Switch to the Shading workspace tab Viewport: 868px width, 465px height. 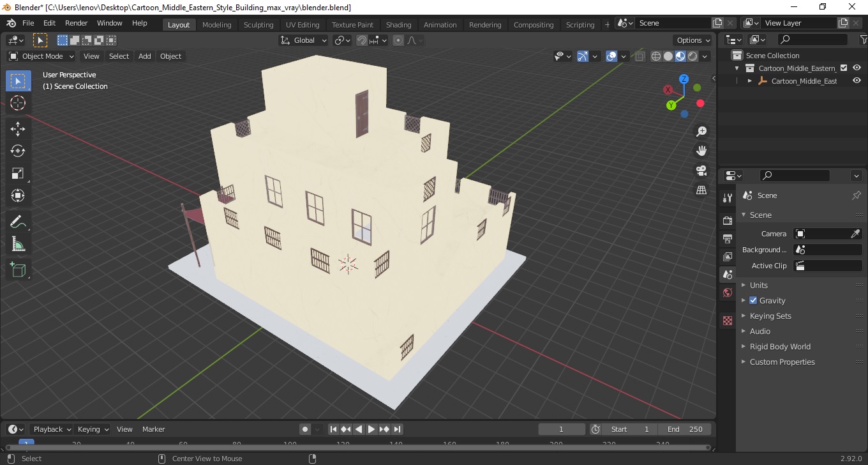point(398,25)
